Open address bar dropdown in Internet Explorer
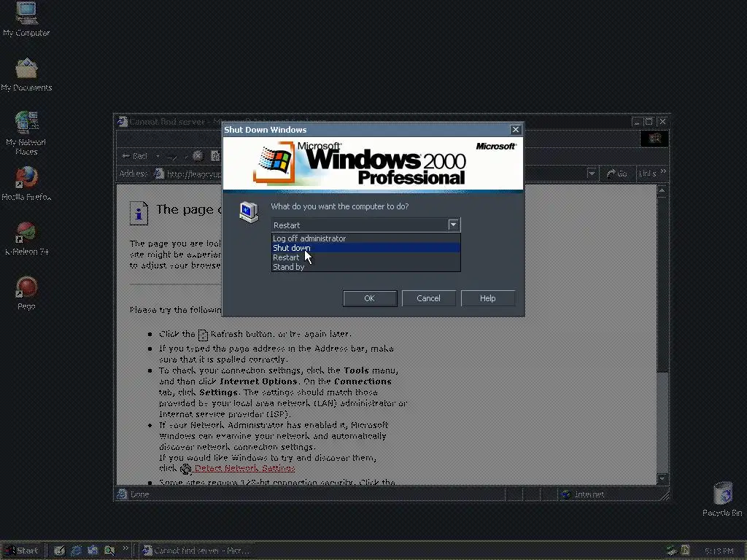 (x=591, y=174)
